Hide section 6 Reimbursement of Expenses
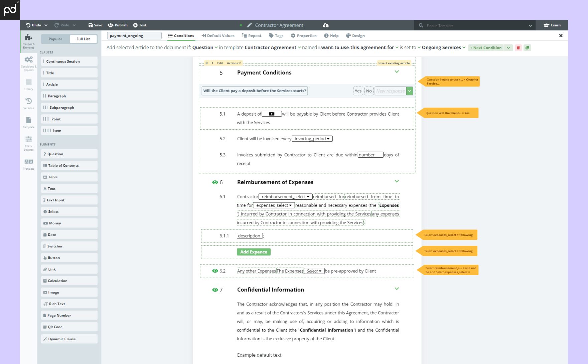The height and width of the screenshot is (364, 588). pos(215,182)
